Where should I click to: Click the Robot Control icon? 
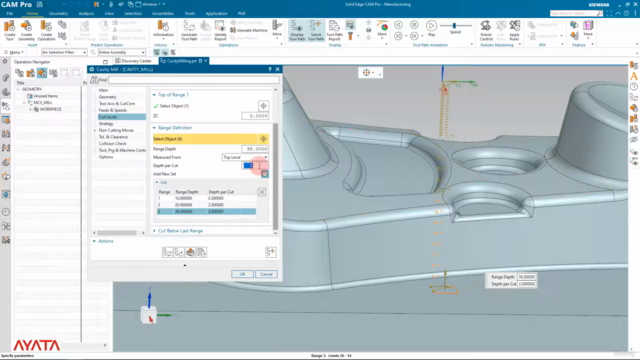coord(486,30)
